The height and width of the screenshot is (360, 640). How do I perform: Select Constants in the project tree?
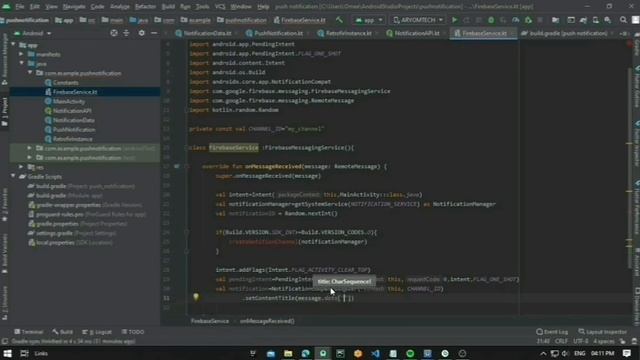point(65,82)
